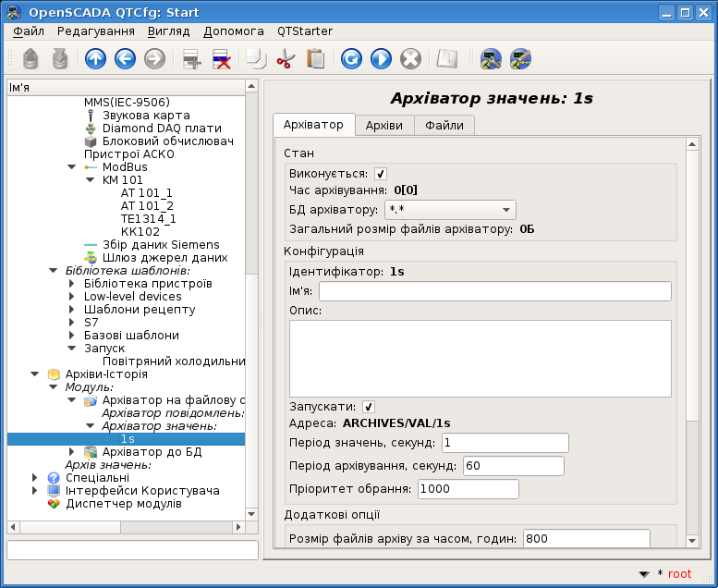The height and width of the screenshot is (588, 718).
Task: Select the Архіватор tab
Action: coord(313,125)
